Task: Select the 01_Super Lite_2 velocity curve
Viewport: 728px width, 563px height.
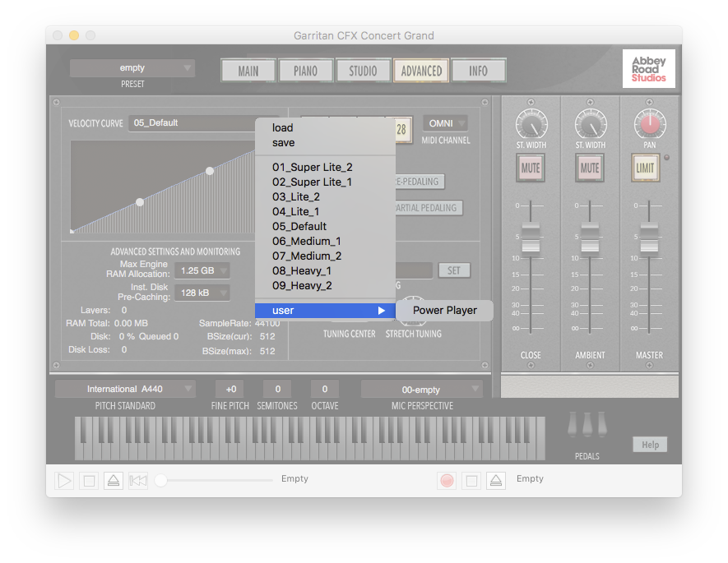Action: 325,167
